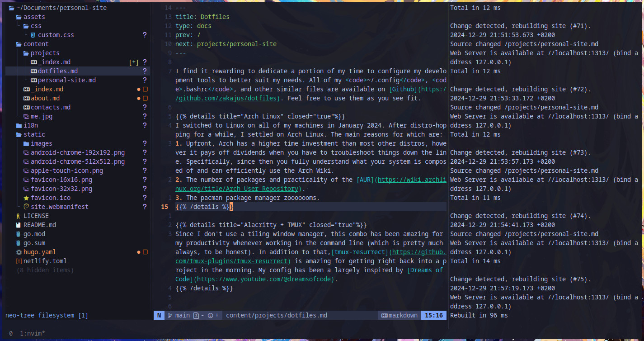
Task: Click the Normal mode indicator N in statusline
Action: (159, 315)
